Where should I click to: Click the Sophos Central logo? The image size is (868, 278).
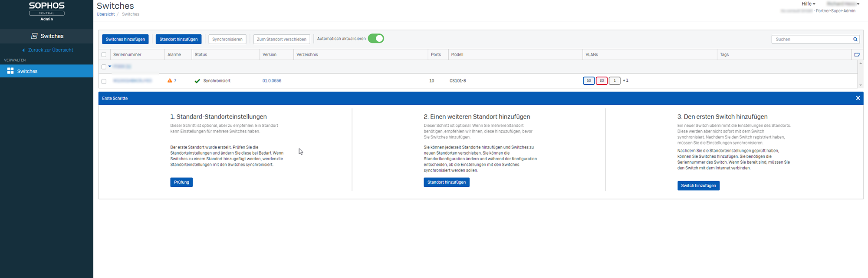click(46, 11)
